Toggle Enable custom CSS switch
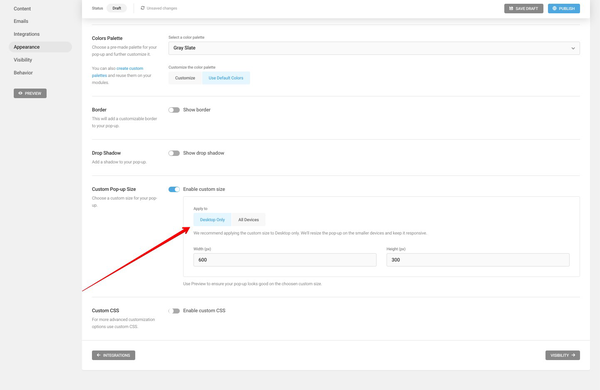600x390 pixels. (174, 311)
